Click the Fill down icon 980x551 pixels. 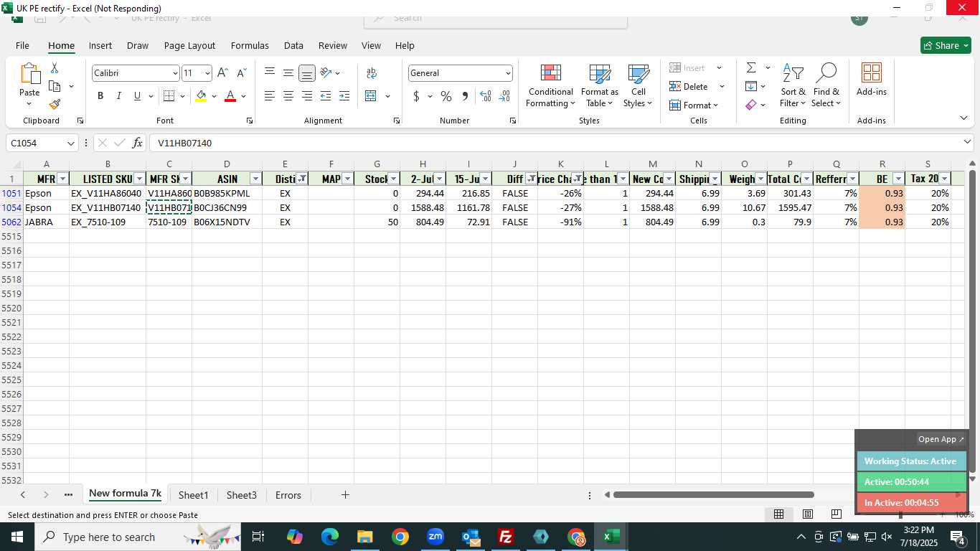coord(751,87)
